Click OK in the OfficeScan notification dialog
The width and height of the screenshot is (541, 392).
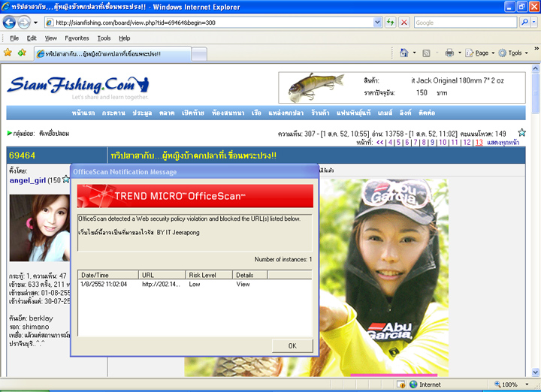292,345
